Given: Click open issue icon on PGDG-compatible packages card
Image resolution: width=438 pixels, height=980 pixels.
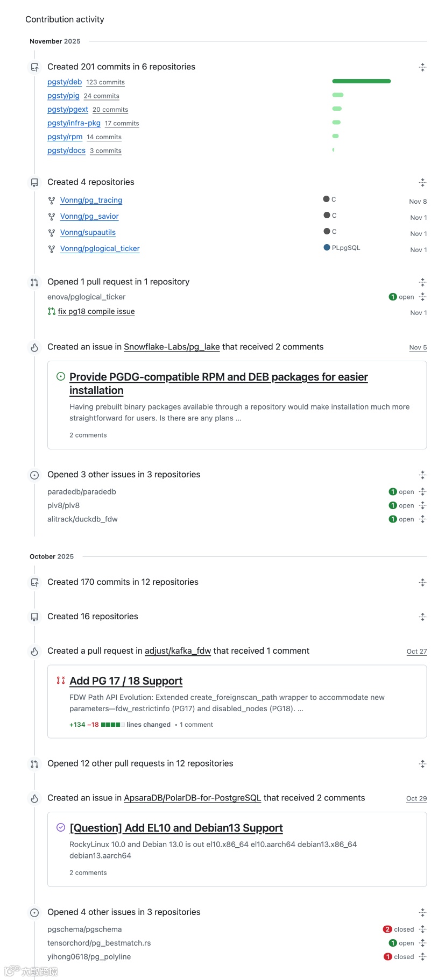Looking at the screenshot, I should [61, 376].
